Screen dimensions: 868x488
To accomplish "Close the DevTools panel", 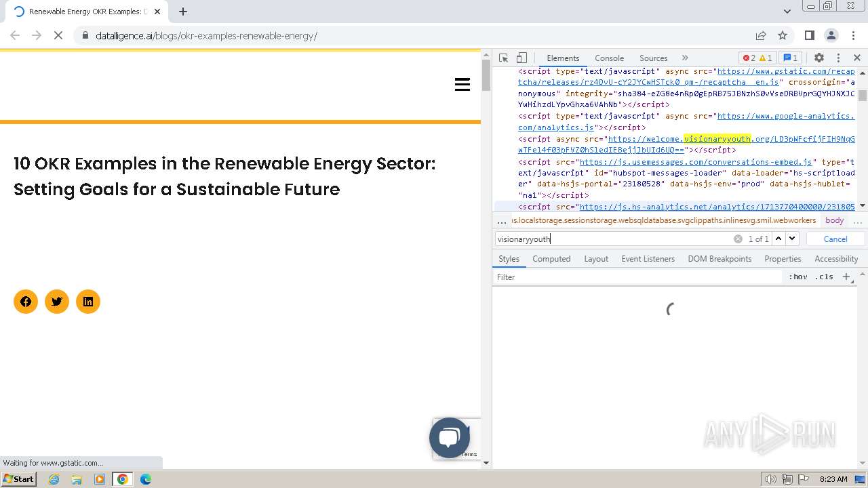I will click(857, 58).
